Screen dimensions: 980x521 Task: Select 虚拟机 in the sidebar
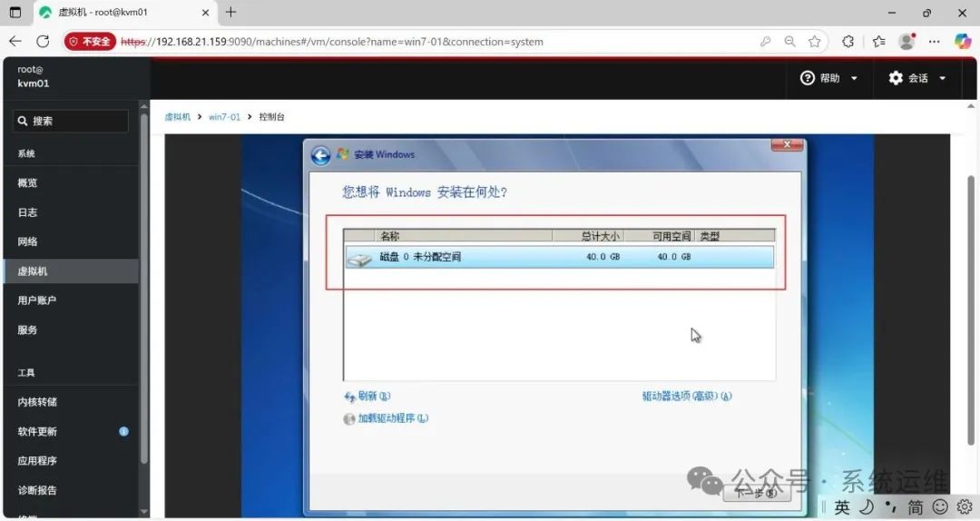71,270
